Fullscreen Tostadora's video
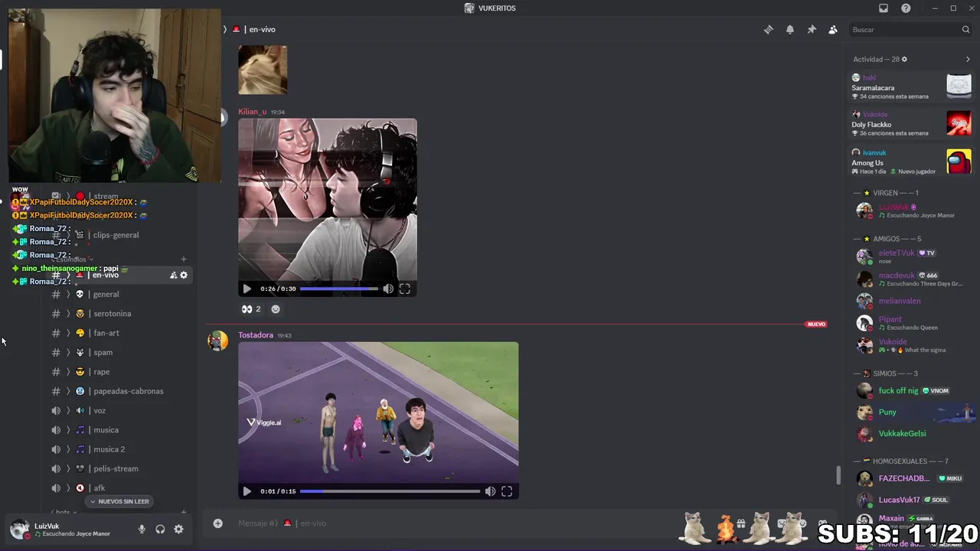 tap(507, 491)
